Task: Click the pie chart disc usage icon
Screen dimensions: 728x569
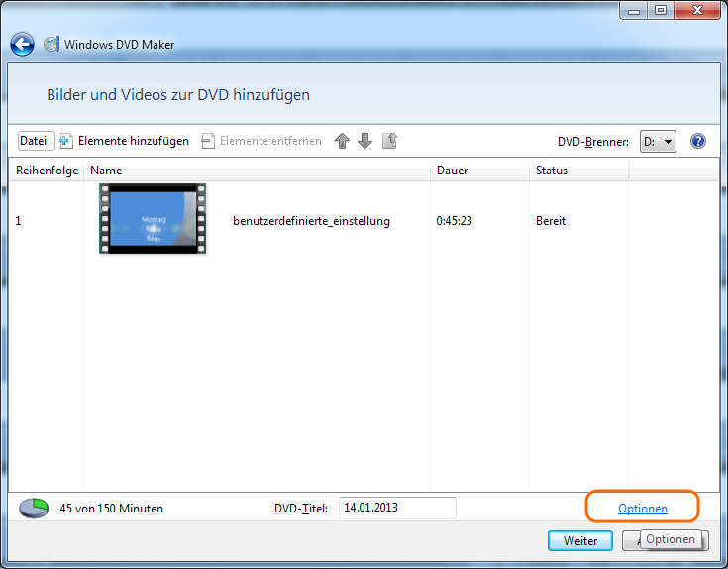Action: (x=34, y=509)
